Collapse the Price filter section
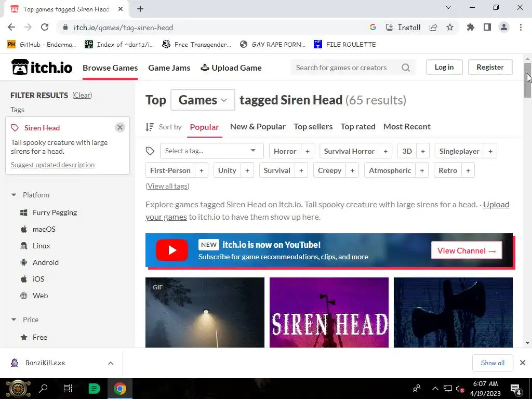532x399 pixels. (x=14, y=320)
